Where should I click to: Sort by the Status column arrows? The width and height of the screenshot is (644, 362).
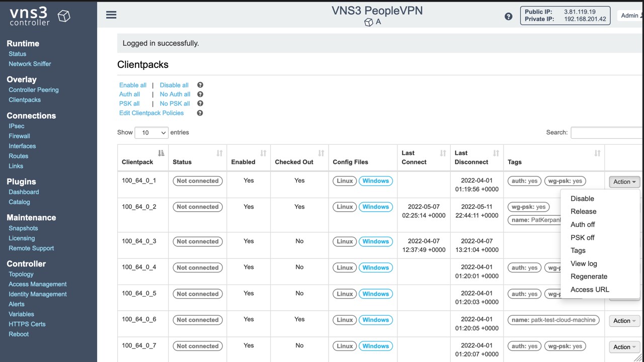pyautogui.click(x=219, y=153)
